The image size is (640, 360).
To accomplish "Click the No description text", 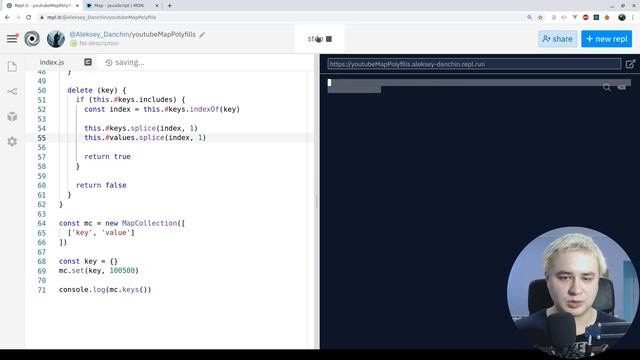I will [x=99, y=43].
